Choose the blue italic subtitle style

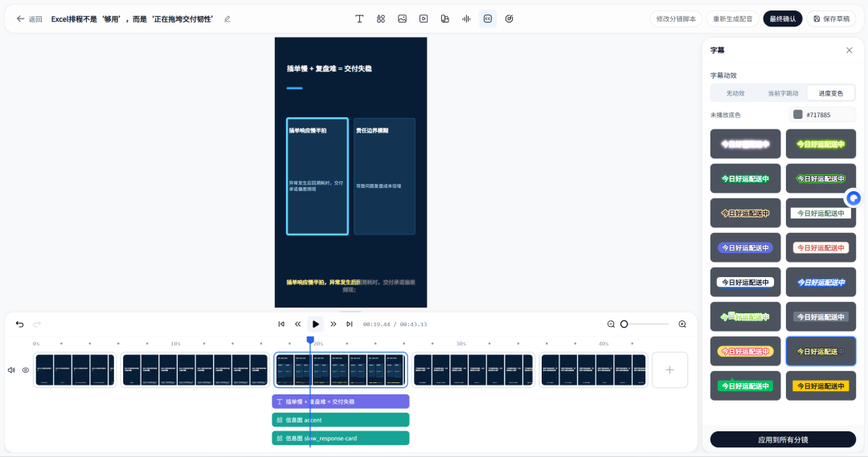(x=821, y=282)
